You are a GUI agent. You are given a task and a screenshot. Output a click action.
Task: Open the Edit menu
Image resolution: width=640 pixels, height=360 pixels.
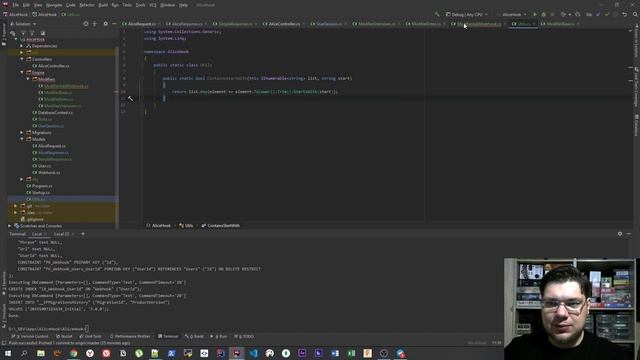[x=26, y=5]
